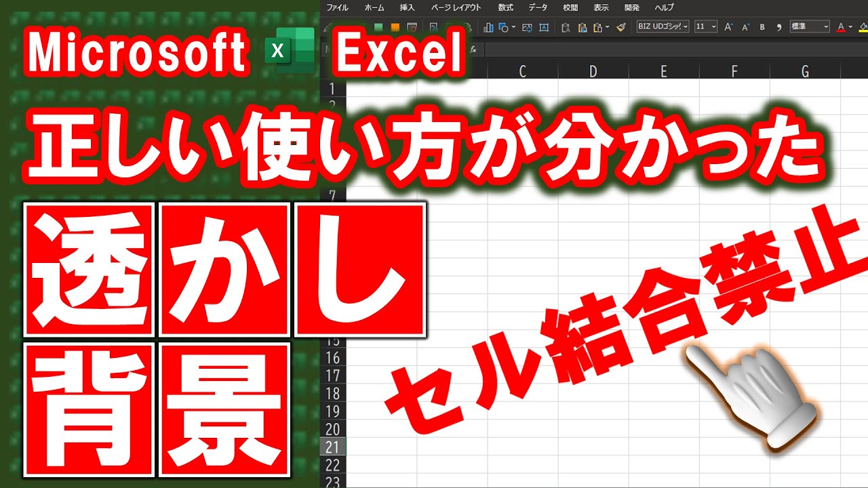Switch to the ホーム ribbon tab

pos(374,7)
